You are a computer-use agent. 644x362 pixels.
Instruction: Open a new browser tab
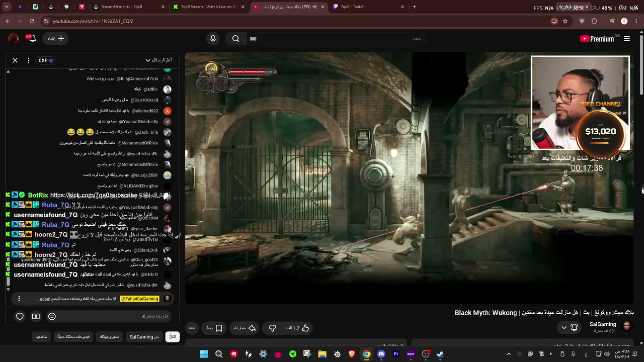415,7
